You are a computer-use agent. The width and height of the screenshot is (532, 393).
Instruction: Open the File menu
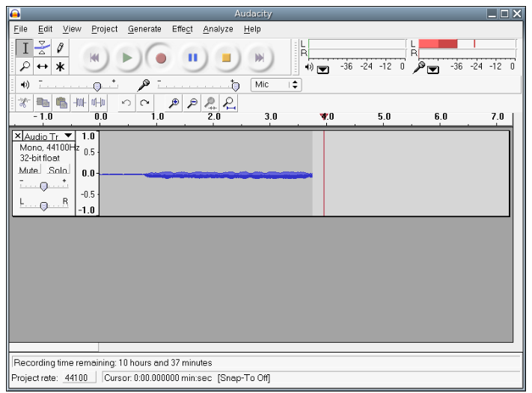20,29
